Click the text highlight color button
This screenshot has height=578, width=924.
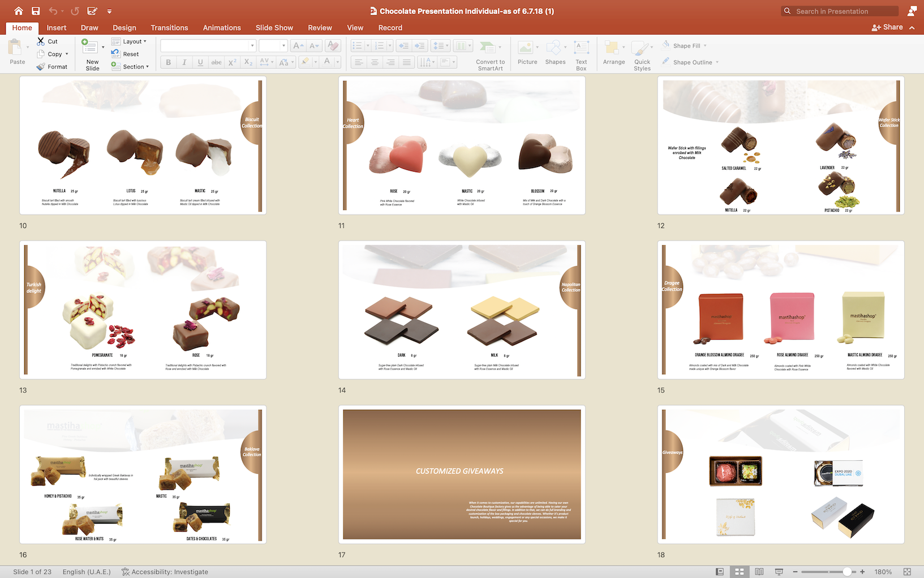pyautogui.click(x=306, y=62)
